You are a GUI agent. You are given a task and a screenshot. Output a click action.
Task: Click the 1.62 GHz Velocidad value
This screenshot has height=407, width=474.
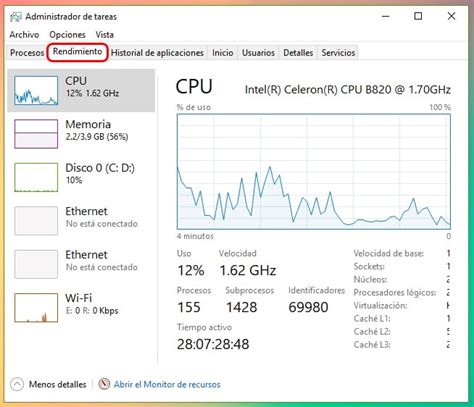coord(248,270)
